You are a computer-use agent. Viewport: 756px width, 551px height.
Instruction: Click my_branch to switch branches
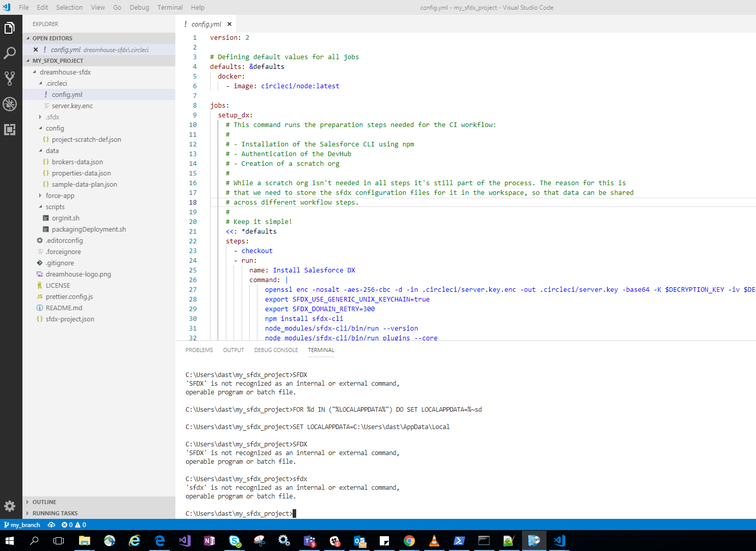point(22,524)
